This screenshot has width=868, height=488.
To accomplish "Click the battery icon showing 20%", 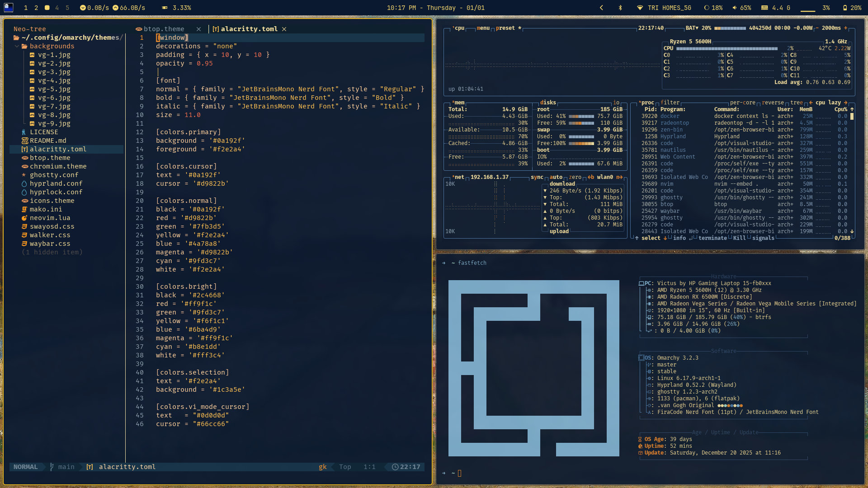I will point(844,8).
